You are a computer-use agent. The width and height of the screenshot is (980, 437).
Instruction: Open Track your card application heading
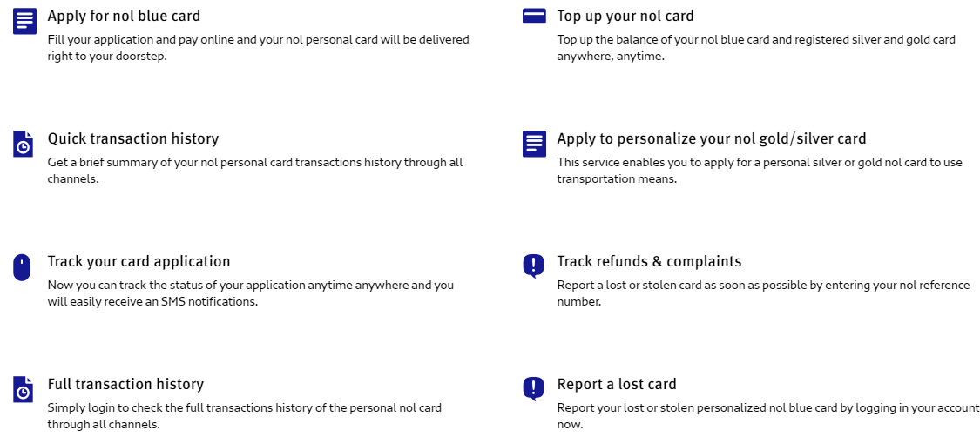click(139, 261)
